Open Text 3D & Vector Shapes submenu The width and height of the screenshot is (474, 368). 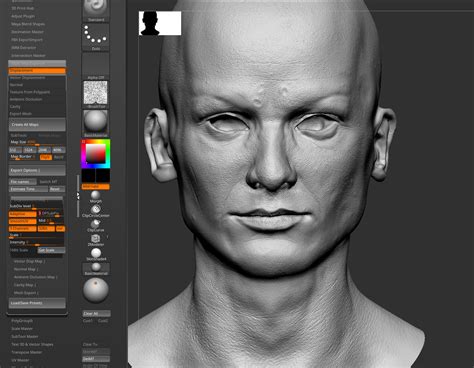[32, 344]
